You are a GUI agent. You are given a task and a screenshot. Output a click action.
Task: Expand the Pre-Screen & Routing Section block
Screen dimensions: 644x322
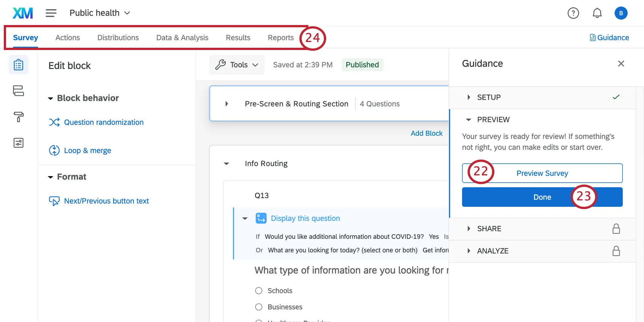(x=227, y=104)
